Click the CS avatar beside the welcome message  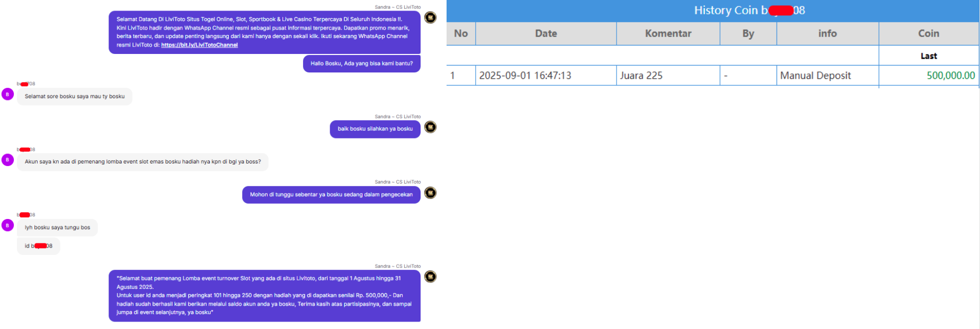coord(431,17)
